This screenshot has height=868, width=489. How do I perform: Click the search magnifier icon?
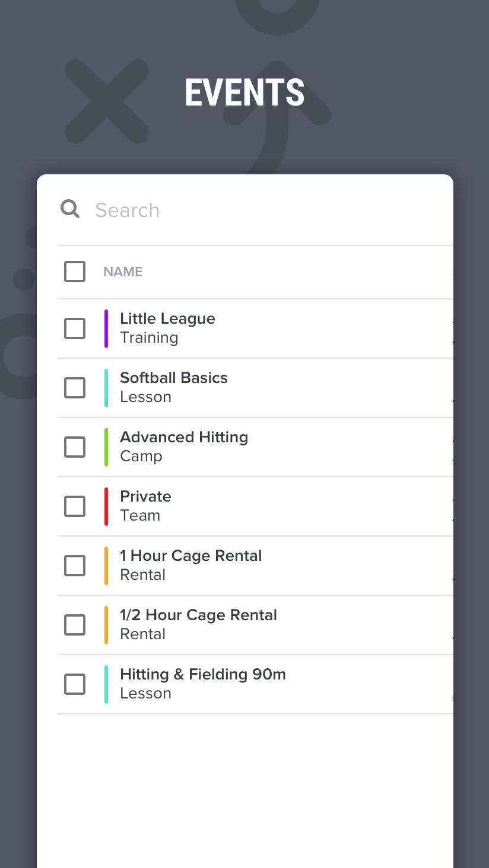tap(70, 209)
